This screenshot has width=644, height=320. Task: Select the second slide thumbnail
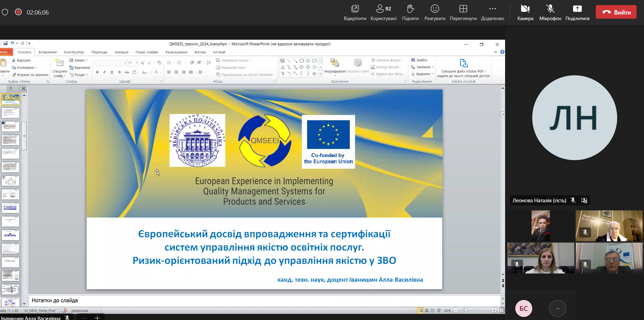tap(11, 113)
